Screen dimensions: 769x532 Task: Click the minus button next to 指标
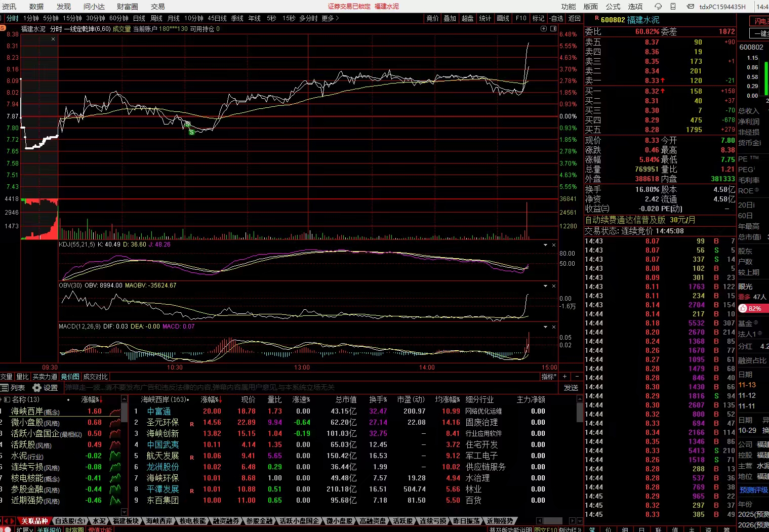point(577,377)
